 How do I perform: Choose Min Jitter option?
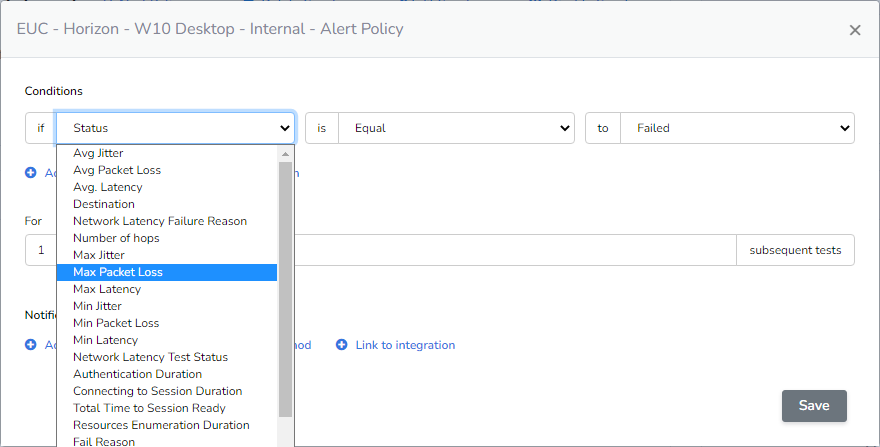(167, 306)
